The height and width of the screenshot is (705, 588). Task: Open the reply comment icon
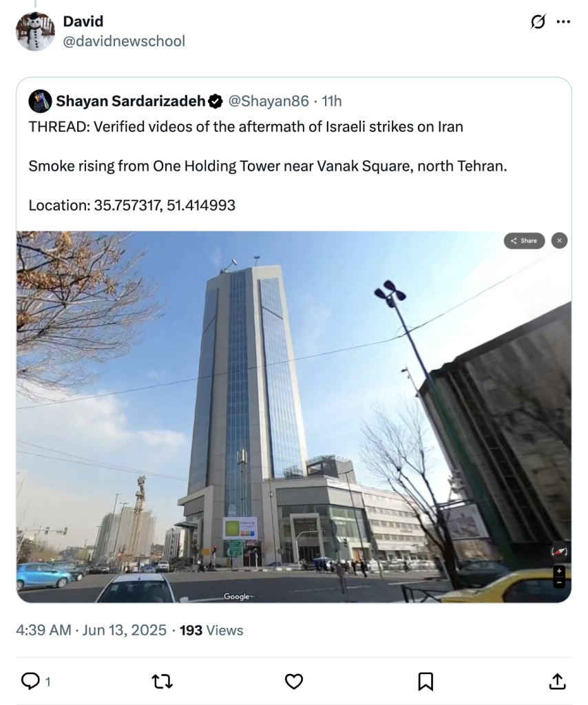(30, 681)
